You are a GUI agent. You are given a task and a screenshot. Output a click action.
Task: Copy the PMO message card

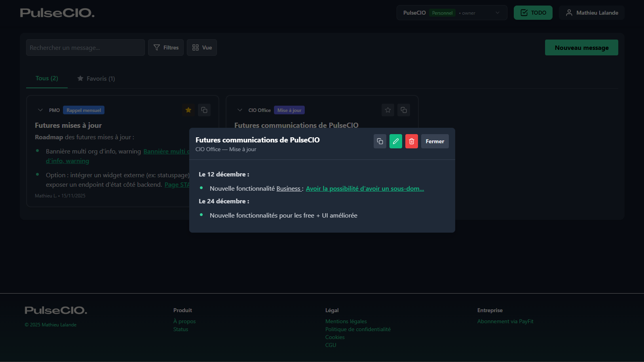pos(204,110)
